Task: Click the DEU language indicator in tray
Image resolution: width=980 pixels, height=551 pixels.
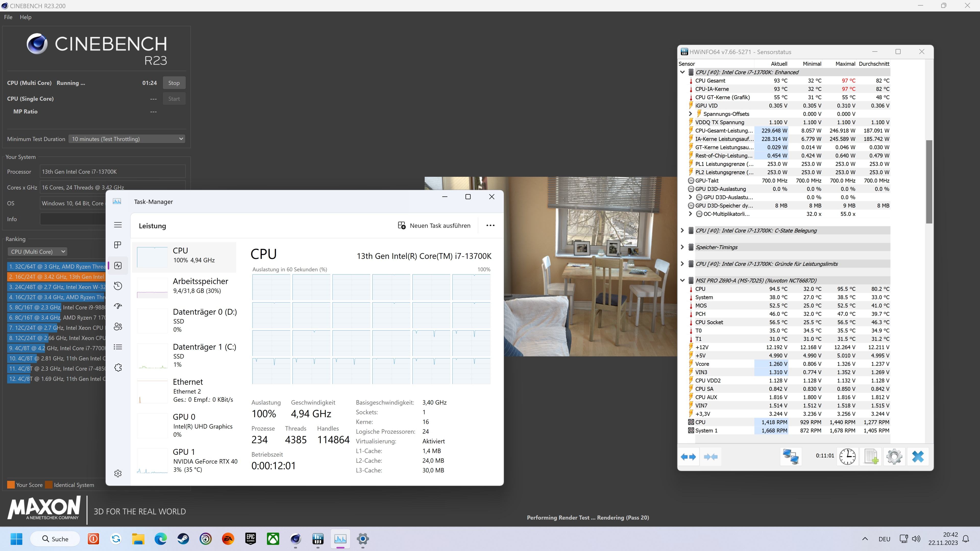Action: 884,539
